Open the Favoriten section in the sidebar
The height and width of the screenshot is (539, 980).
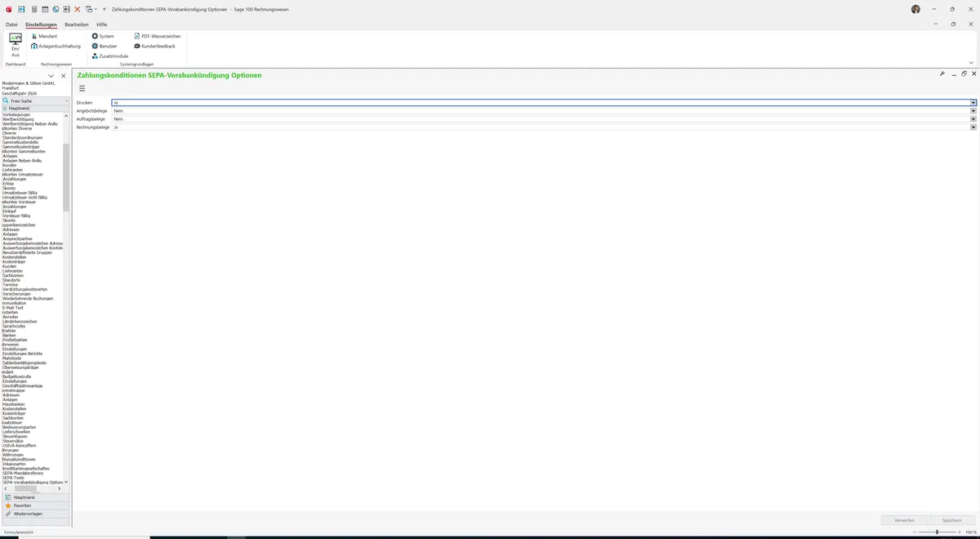[36, 506]
